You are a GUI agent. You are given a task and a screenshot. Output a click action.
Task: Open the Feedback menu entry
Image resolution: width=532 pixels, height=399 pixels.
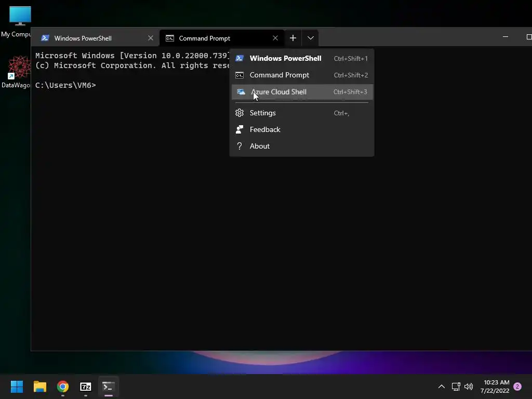(302, 129)
